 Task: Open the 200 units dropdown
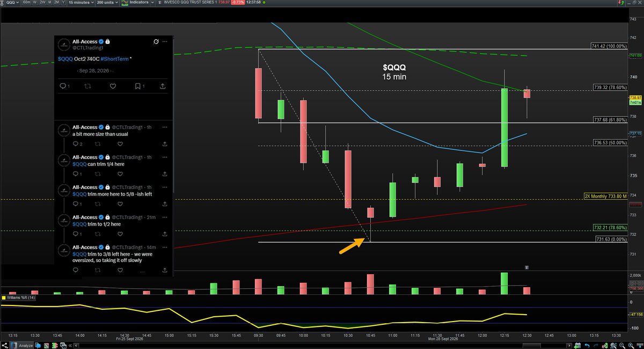pos(107,4)
